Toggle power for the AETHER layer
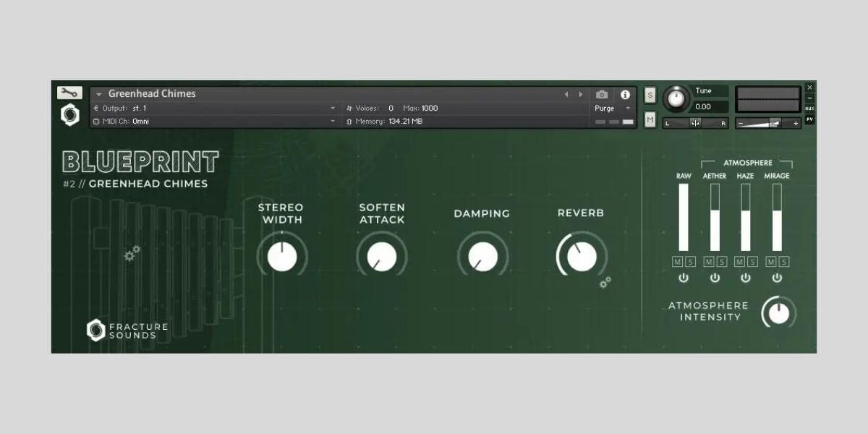Viewport: 868px width, 434px height. [x=715, y=278]
